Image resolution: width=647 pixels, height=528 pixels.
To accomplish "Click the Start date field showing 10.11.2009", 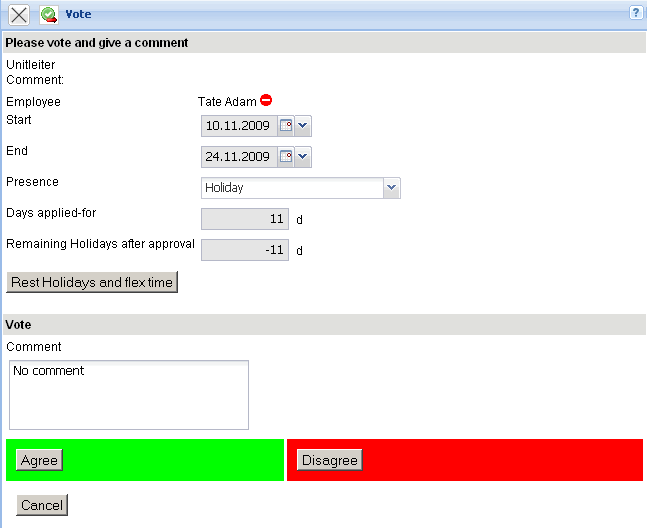I will click(x=238, y=126).
